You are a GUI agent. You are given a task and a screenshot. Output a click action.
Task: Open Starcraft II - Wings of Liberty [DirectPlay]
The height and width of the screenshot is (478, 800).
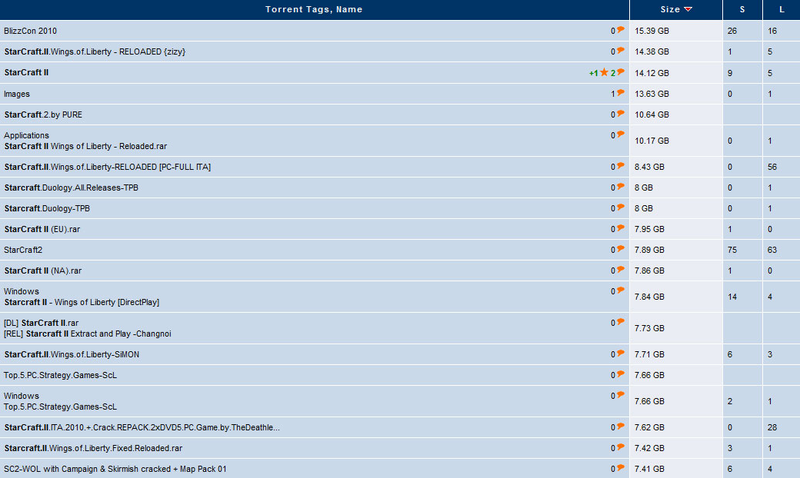pyautogui.click(x=82, y=303)
